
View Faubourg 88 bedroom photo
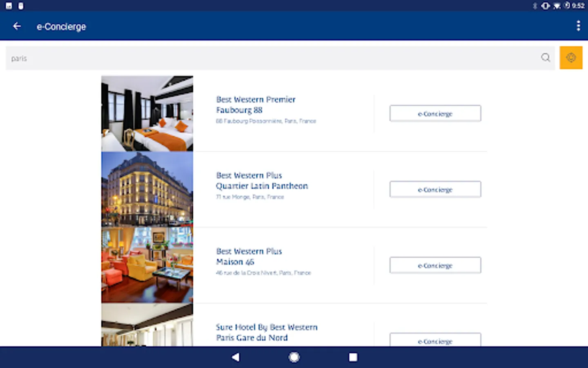point(147,114)
